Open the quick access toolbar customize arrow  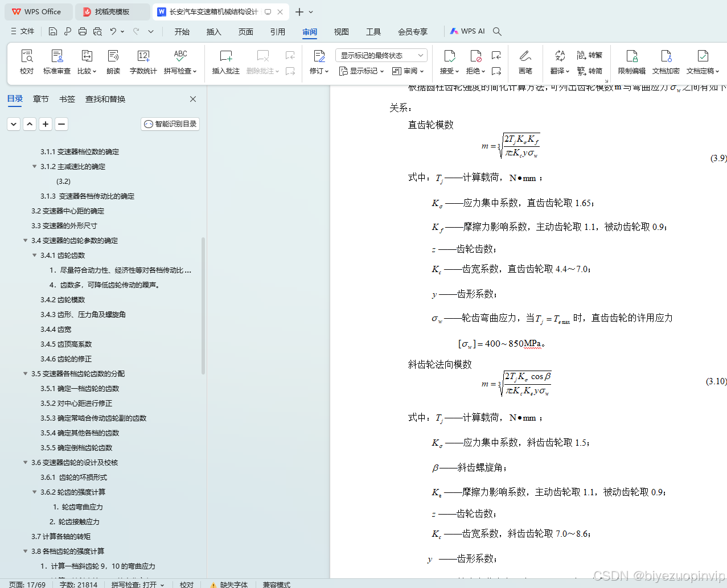point(151,31)
